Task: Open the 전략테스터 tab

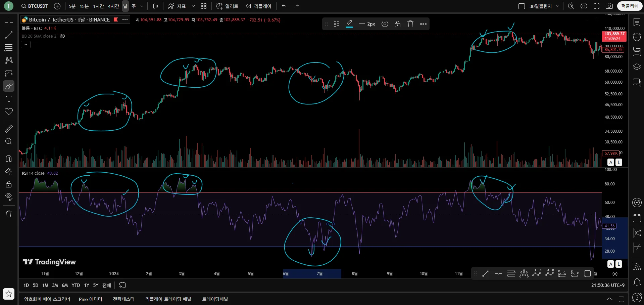Action: coord(123,299)
